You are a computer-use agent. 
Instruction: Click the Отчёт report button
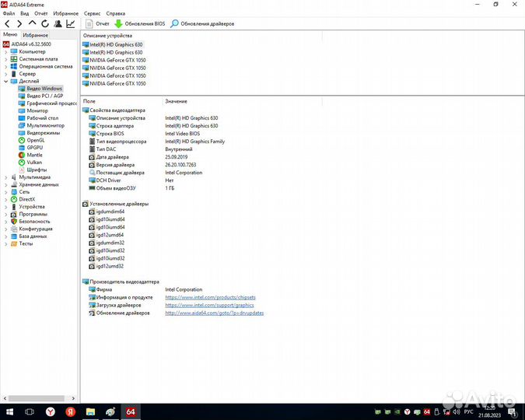pyautogui.click(x=96, y=24)
